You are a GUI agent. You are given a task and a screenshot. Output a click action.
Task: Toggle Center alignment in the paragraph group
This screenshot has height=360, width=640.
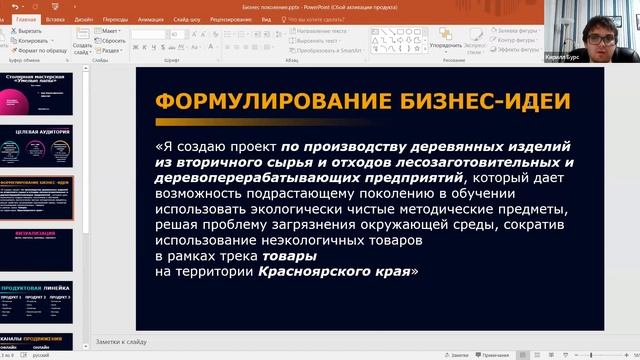237,47
